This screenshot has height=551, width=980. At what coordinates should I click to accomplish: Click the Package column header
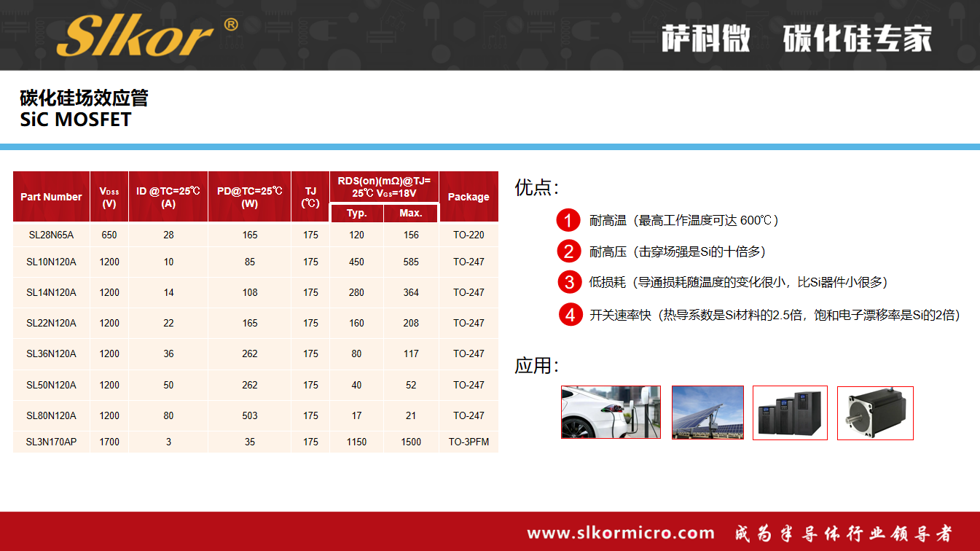[x=469, y=197]
